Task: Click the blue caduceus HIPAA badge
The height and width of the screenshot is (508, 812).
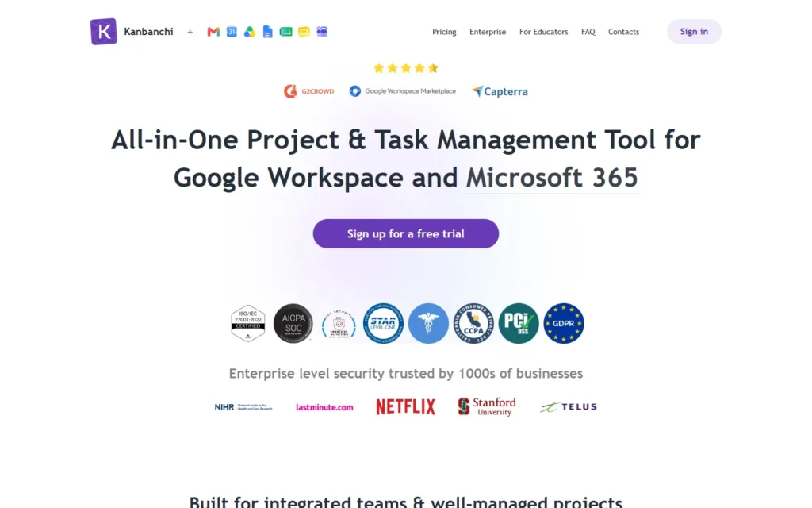Action: (428, 323)
